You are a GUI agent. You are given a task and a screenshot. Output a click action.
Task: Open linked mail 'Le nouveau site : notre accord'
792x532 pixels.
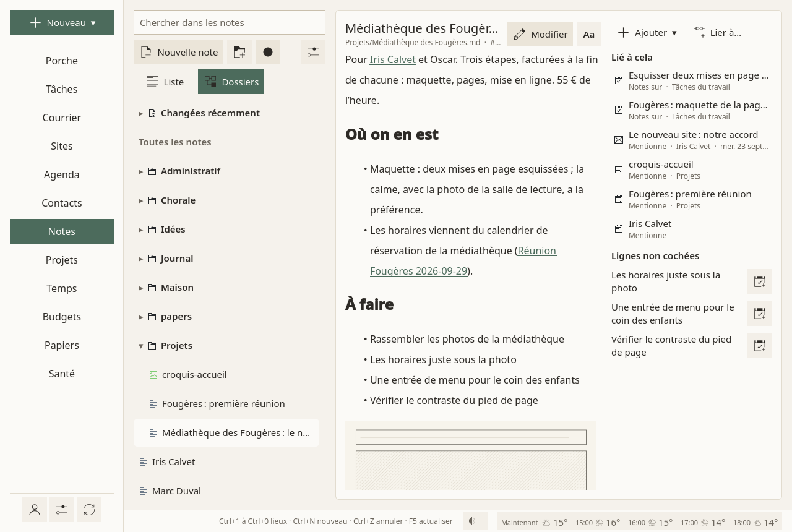click(x=692, y=140)
